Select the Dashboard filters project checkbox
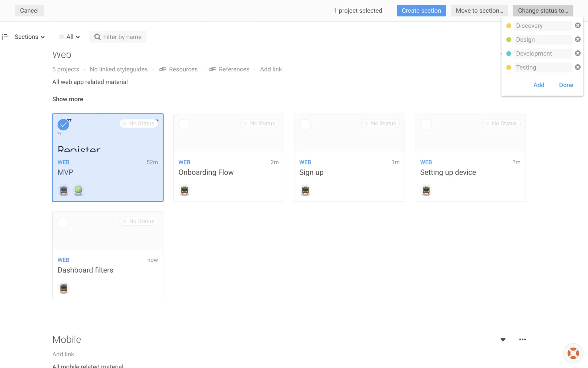 coord(63,222)
